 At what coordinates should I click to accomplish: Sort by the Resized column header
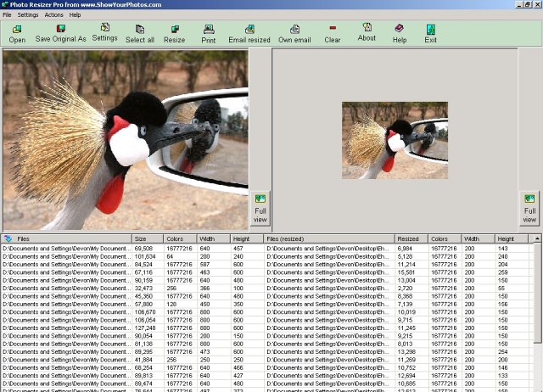tap(411, 238)
